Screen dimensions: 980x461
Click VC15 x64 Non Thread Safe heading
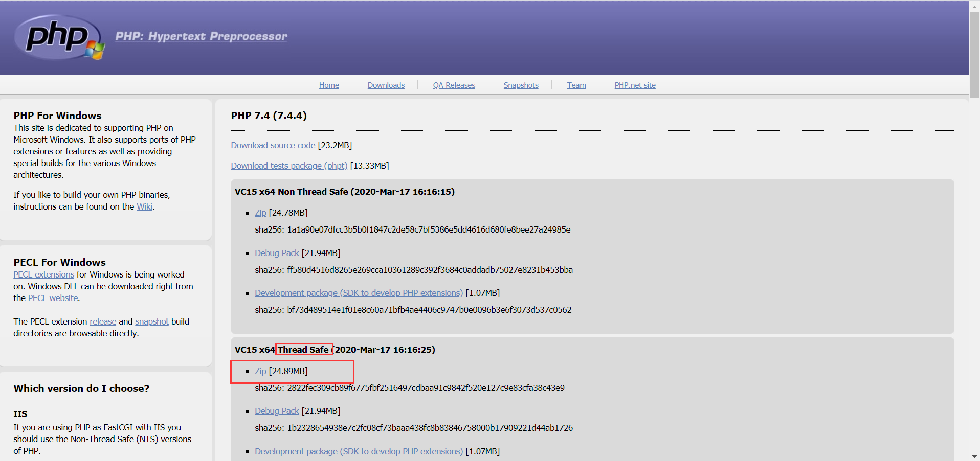tap(345, 192)
